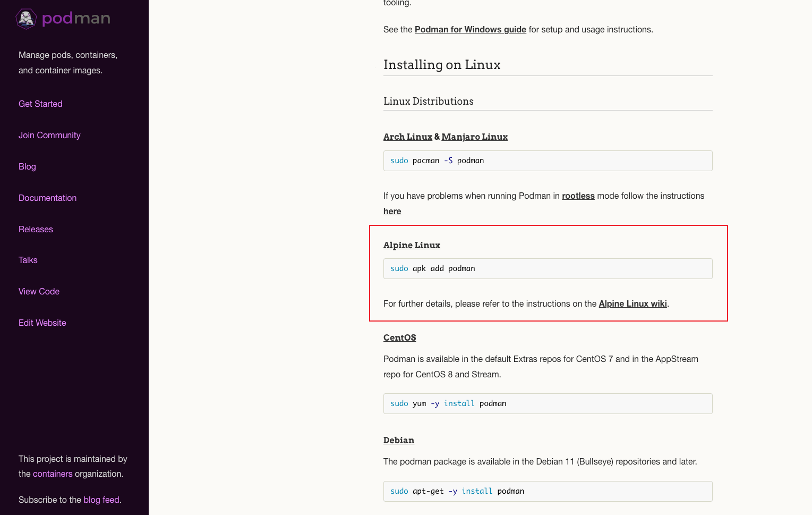This screenshot has height=515, width=812.
Task: Click the CentOS heading link
Action: [399, 337]
